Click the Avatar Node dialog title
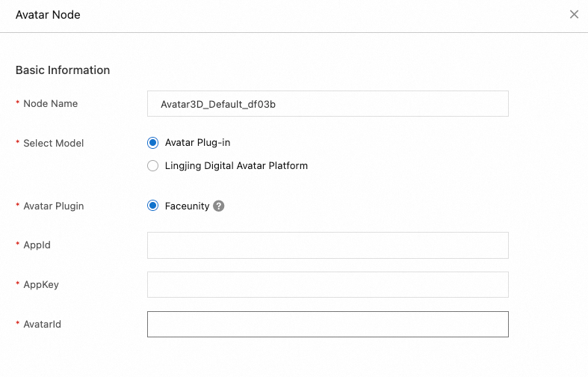588x377 pixels. (48, 14)
